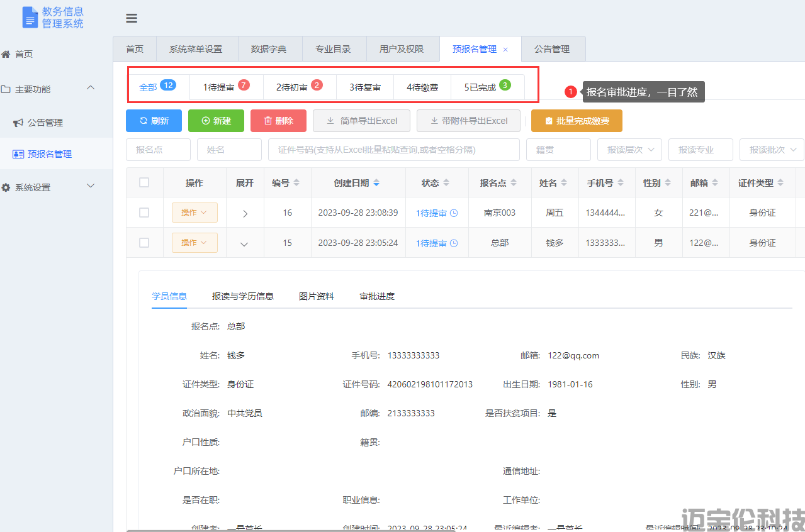
Task: Click the 证件号码 search input field
Action: (x=393, y=150)
